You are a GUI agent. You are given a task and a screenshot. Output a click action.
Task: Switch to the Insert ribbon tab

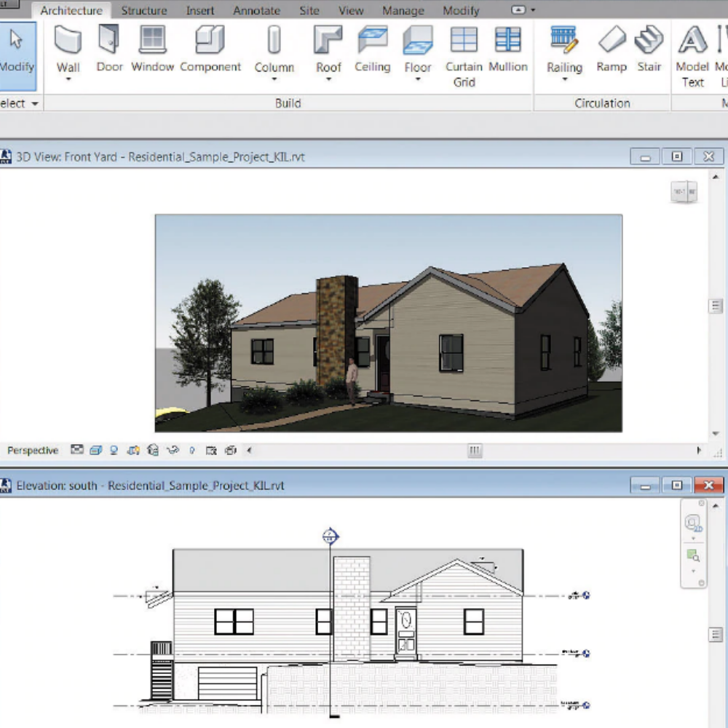(200, 10)
